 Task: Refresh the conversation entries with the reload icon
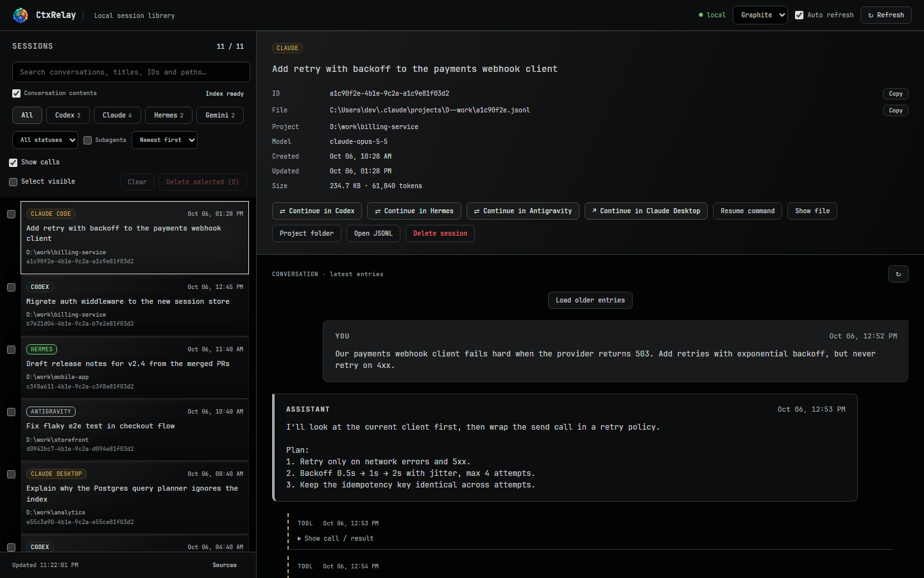(x=898, y=274)
